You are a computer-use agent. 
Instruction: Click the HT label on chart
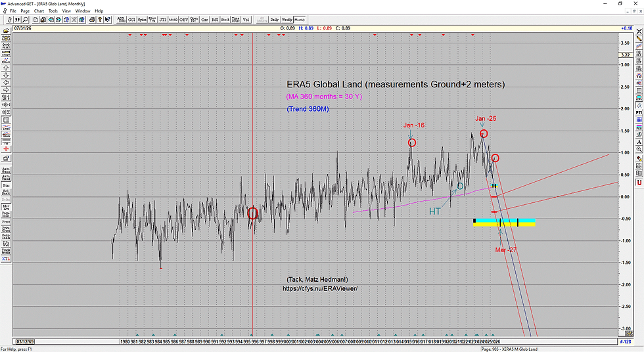coord(434,211)
